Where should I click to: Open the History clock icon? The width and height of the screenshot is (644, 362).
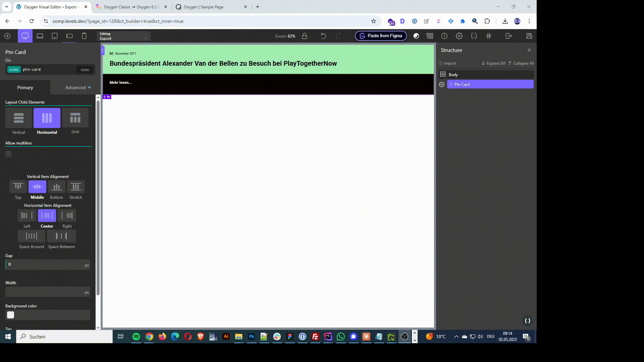click(x=444, y=36)
